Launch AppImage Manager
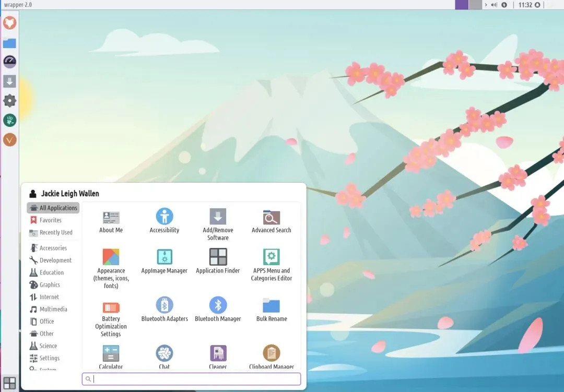Screen dimensions: 564x392 tap(164, 262)
